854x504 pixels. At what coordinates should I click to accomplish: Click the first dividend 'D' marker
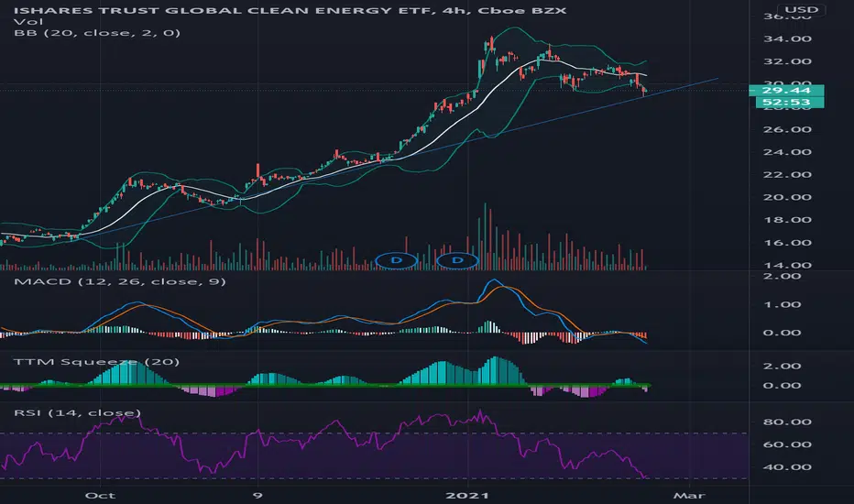click(396, 260)
